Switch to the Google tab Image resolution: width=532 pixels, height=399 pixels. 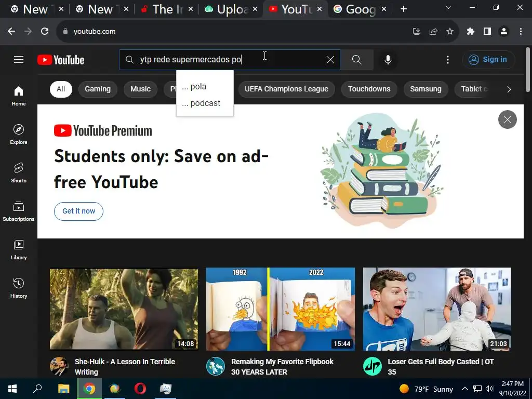[x=361, y=9]
